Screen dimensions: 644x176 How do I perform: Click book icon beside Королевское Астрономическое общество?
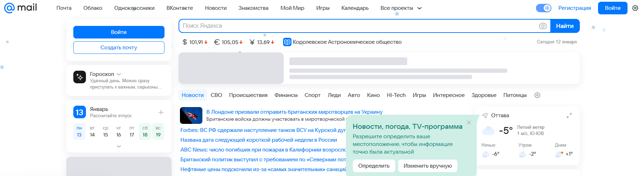(x=287, y=42)
